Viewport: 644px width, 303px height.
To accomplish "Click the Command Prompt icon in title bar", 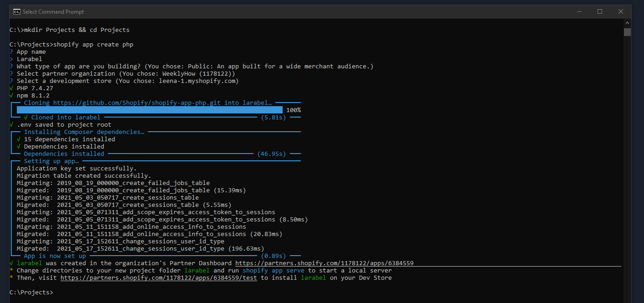I will tap(17, 11).
